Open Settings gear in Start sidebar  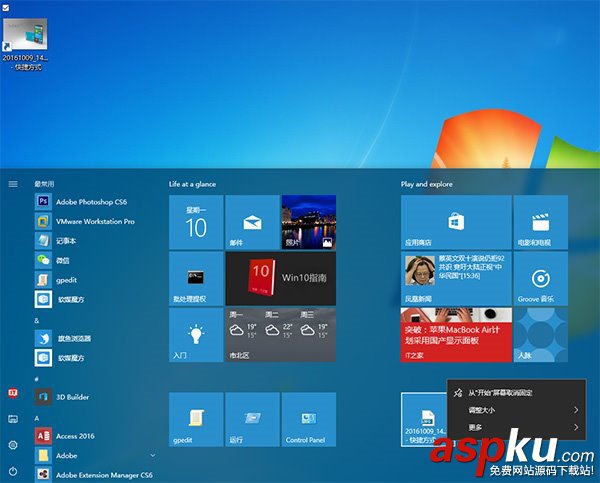click(x=13, y=445)
